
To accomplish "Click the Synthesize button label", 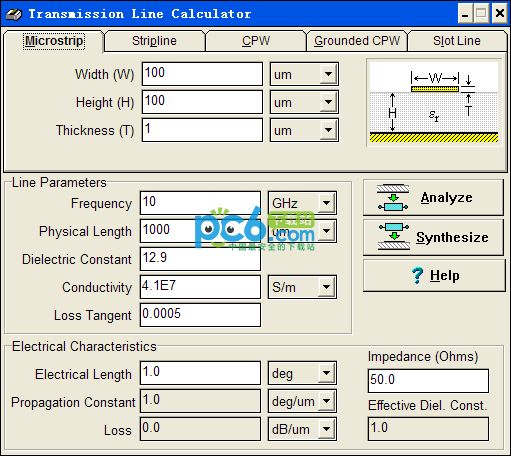I will point(452,237).
